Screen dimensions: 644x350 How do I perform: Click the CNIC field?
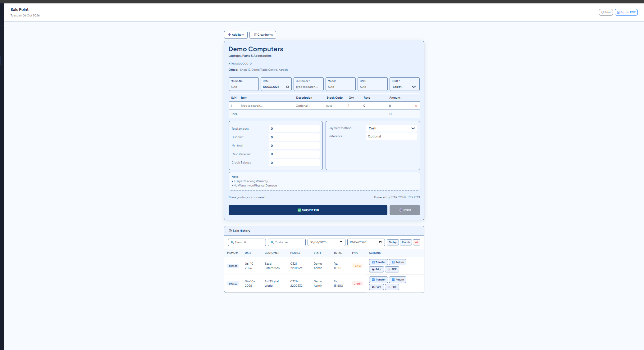pyautogui.click(x=372, y=87)
